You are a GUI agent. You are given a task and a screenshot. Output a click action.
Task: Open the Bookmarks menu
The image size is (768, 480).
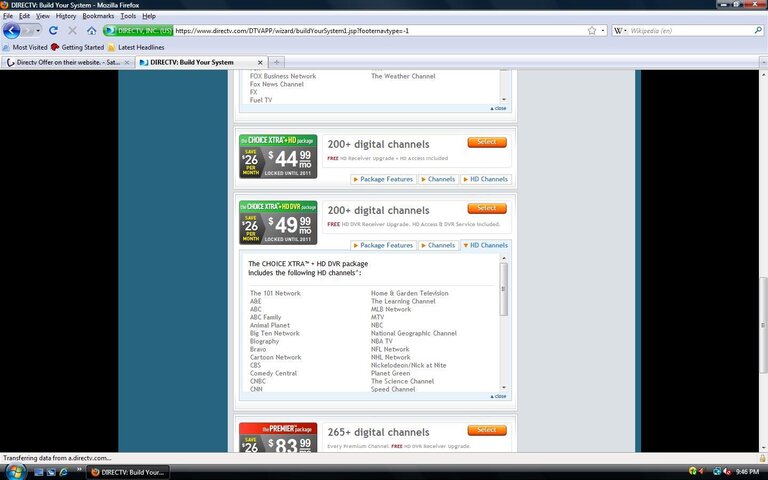(98, 16)
